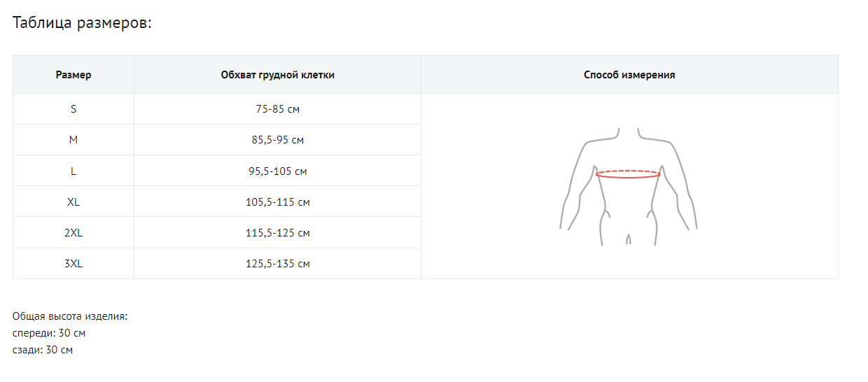Click the "75-85 см" measurement cell
The image size is (868, 382).
click(277, 109)
